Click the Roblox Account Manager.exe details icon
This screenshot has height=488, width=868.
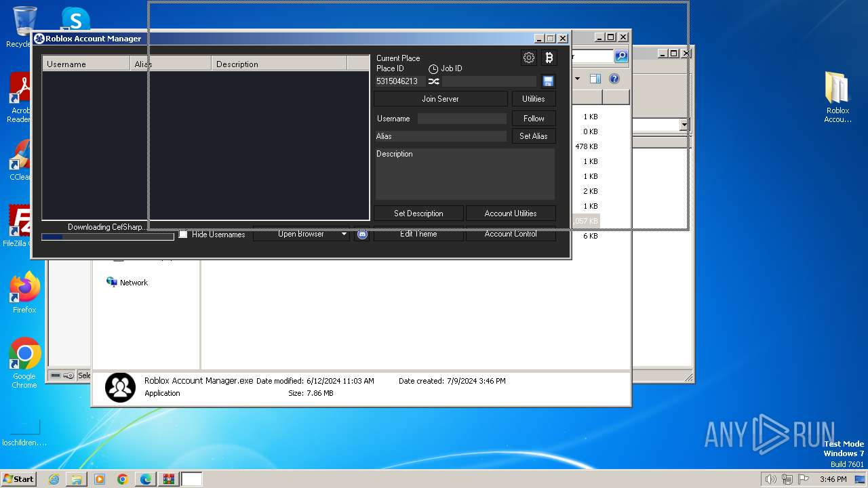pos(120,387)
